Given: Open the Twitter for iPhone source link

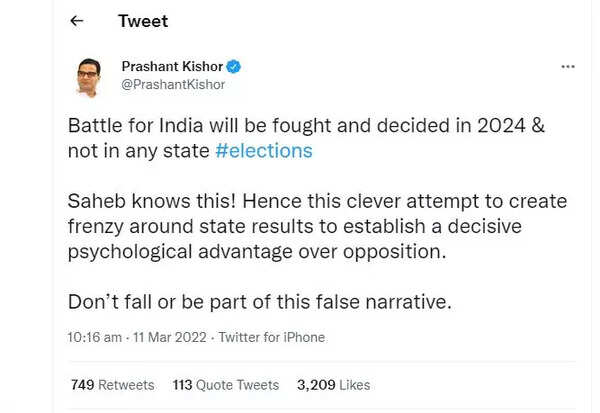Looking at the screenshot, I should (x=272, y=337).
